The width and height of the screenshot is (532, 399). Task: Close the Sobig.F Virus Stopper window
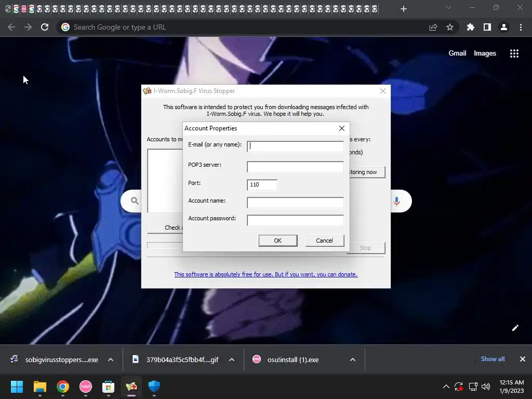tap(383, 91)
